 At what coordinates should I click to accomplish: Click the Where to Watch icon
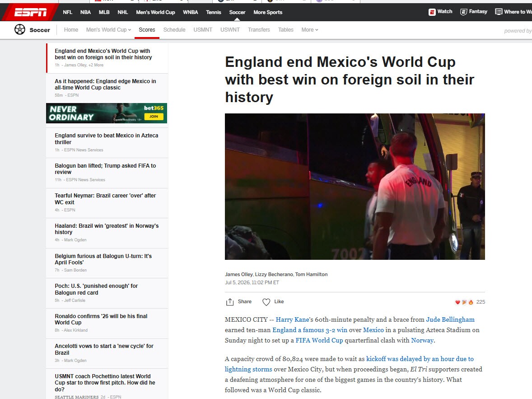pos(499,12)
